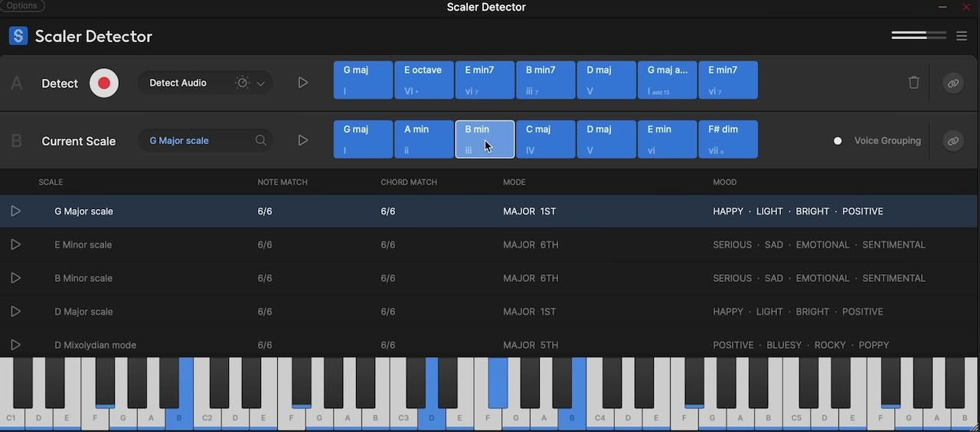The height and width of the screenshot is (432, 980).
Task: Click the link icon in section B
Action: pos(952,141)
